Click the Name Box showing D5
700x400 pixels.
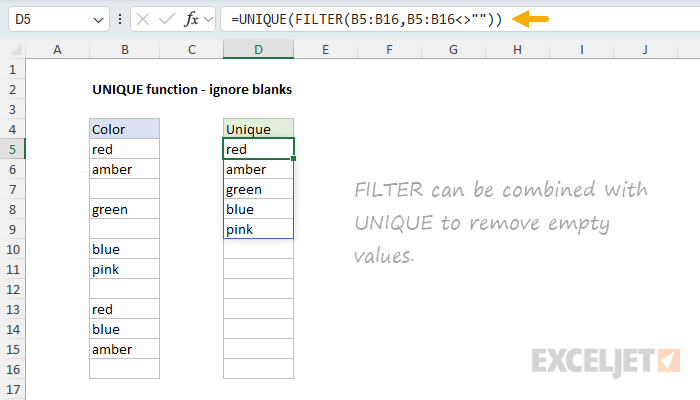pyautogui.click(x=58, y=19)
